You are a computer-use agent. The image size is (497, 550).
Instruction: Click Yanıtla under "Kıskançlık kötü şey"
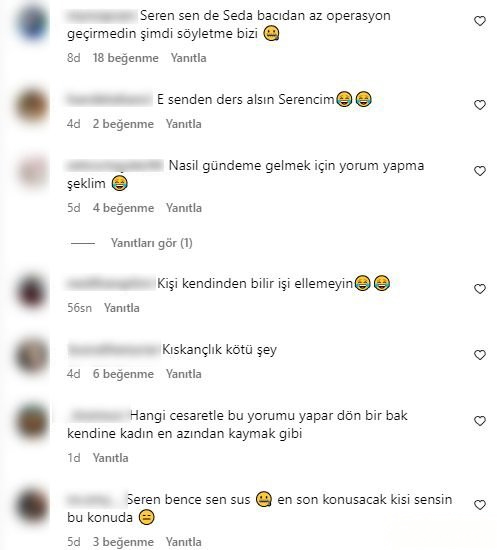coord(183,374)
